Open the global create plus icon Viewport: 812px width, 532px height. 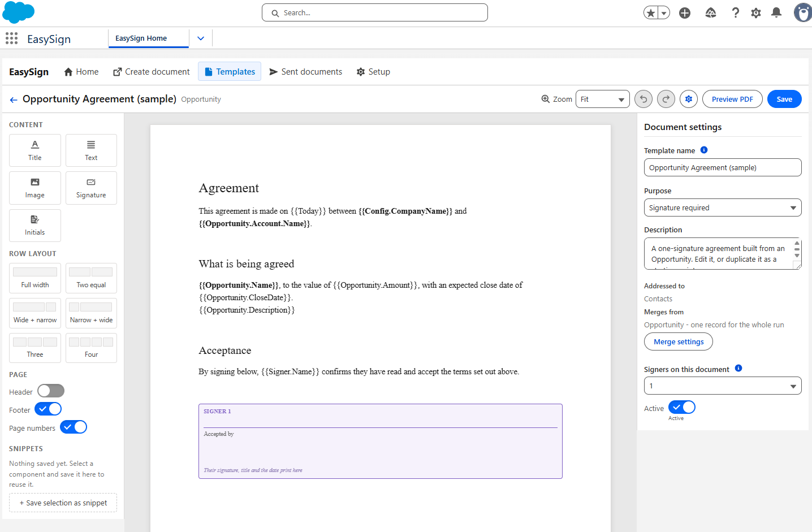point(685,12)
